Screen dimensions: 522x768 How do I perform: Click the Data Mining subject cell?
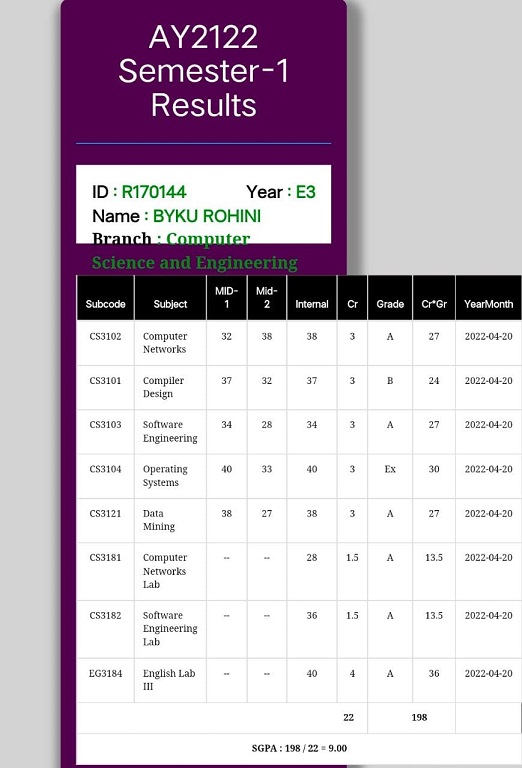click(x=170, y=520)
